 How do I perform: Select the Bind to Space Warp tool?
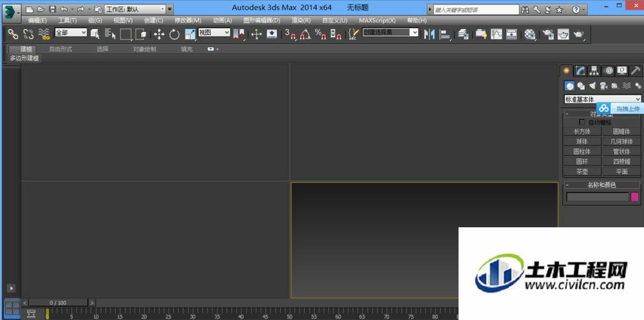pyautogui.click(x=44, y=35)
